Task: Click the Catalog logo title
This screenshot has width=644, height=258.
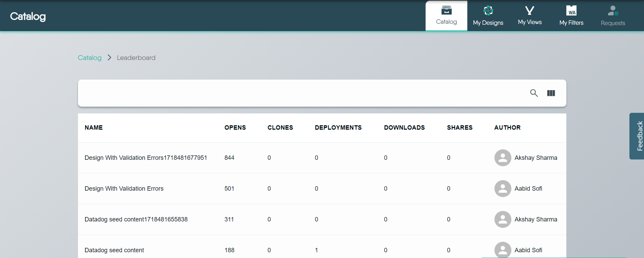Action: click(x=28, y=16)
